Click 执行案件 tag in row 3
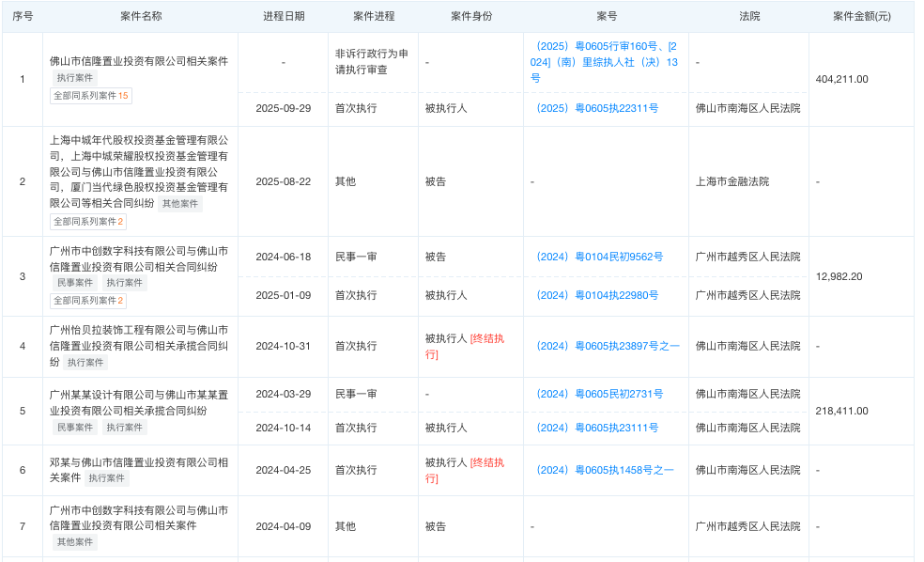924x562 pixels. (124, 283)
